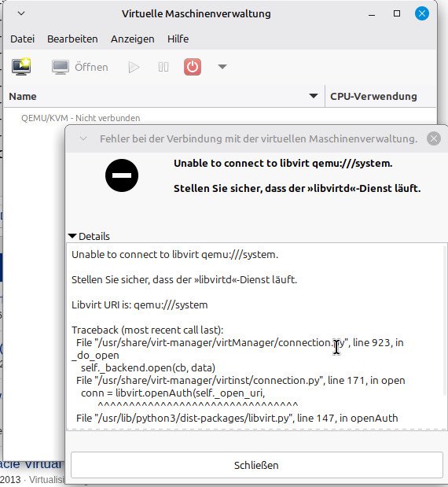Viewport: 448px width, 487px height.
Task: Open the Hilfe menu
Action: (178, 39)
